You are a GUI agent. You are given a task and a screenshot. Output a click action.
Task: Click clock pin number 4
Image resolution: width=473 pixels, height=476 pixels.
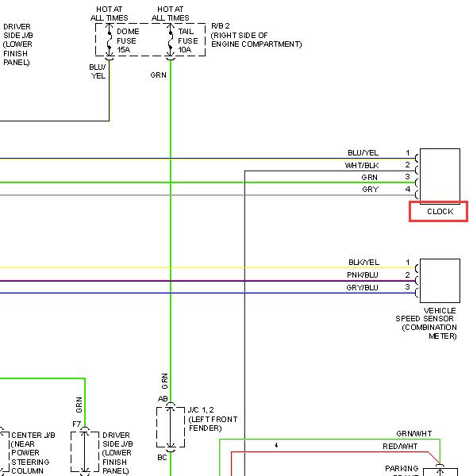[408, 189]
